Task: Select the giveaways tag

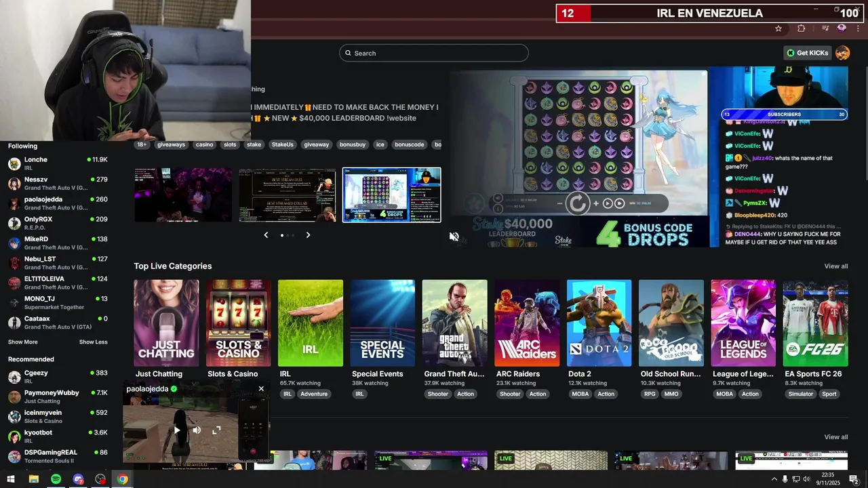Action: coord(171,144)
